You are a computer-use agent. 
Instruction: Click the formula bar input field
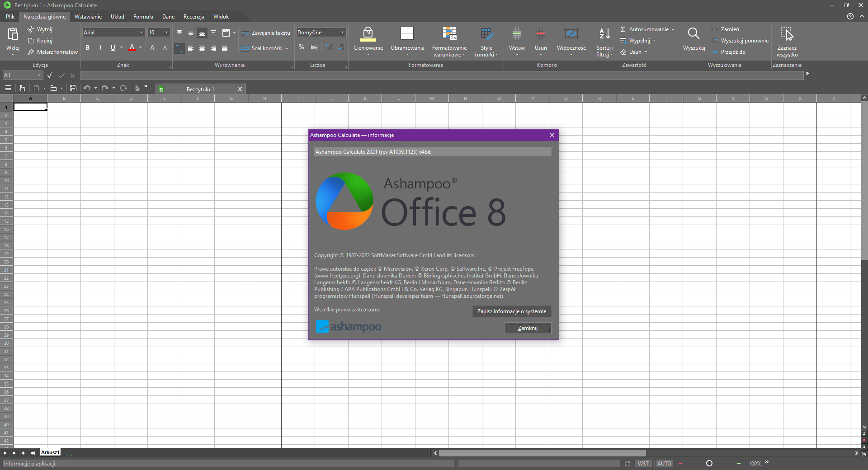coord(442,75)
